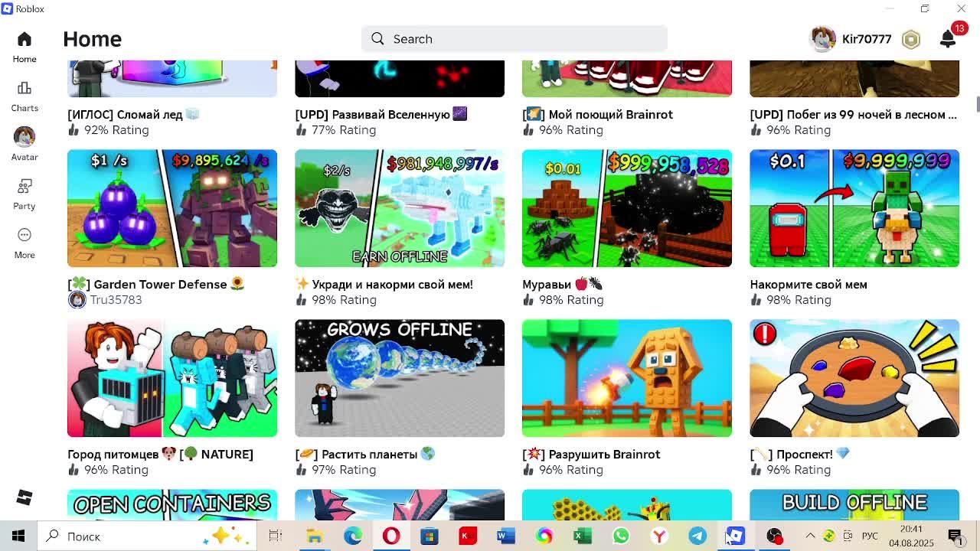Screen dimensions: 980x551
Task: Open Microsoft Word from the taskbar
Action: [x=505, y=536]
